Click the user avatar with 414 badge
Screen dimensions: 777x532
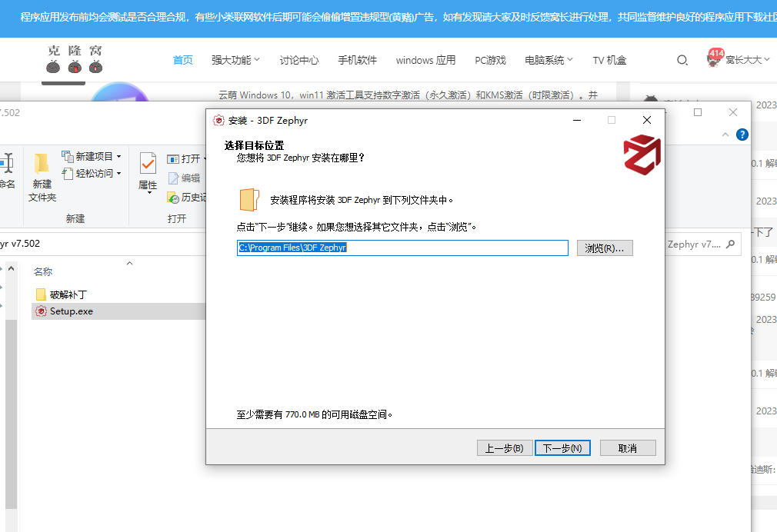pos(714,59)
